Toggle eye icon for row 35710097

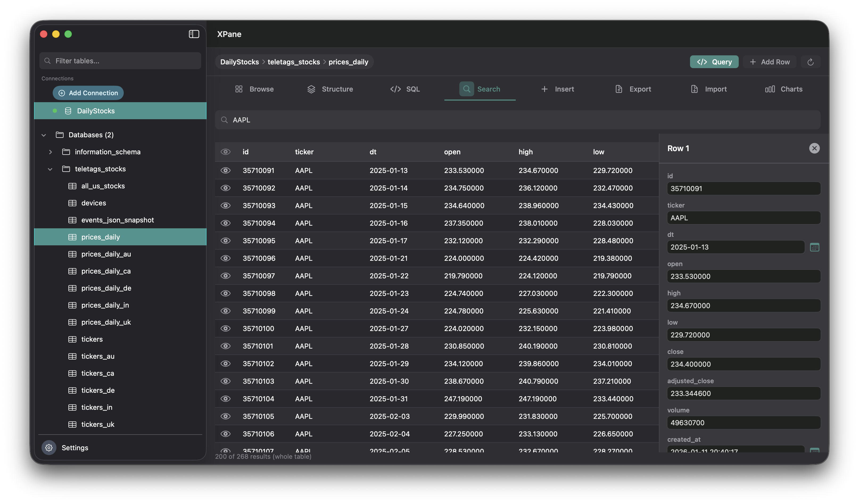(225, 276)
